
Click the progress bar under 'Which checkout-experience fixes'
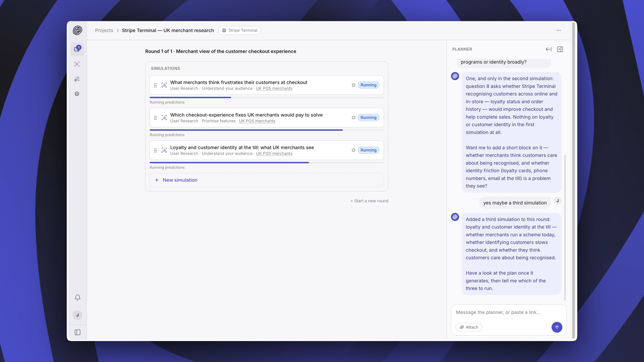(266, 130)
